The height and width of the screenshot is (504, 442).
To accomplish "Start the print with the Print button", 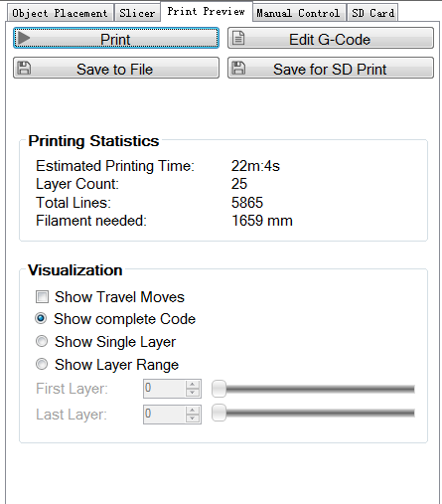I will point(116,38).
